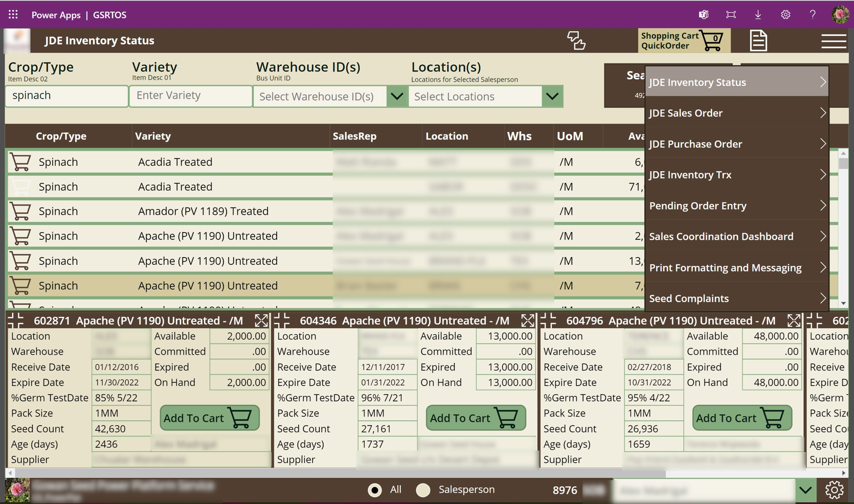Click the Whs column header
The width and height of the screenshot is (854, 504).
(x=519, y=136)
